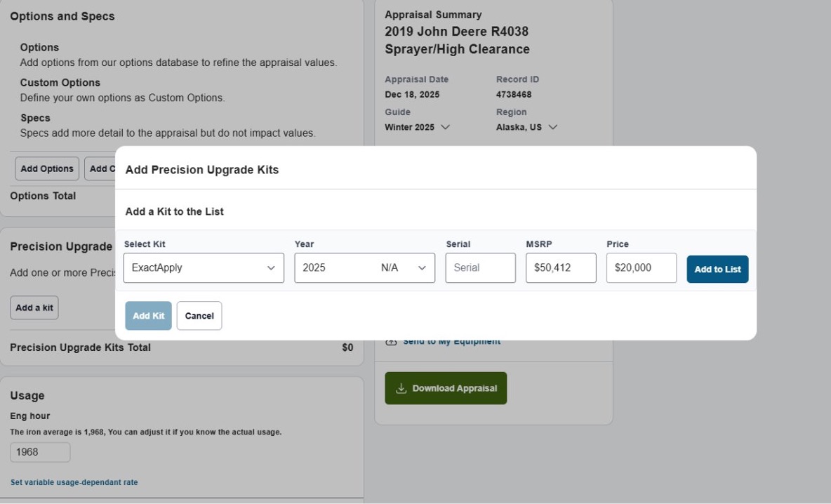Click the Send to My Equipment icon

point(390,340)
